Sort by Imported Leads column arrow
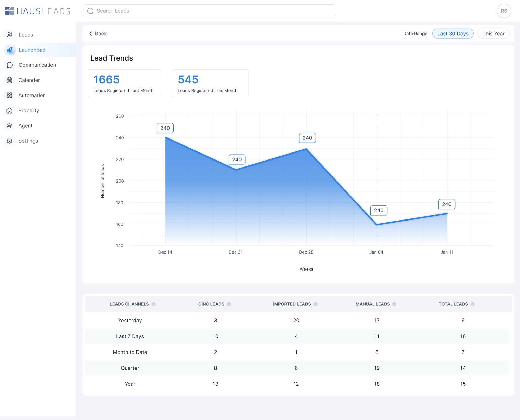Viewport: 520px width, 420px height. pyautogui.click(x=315, y=304)
